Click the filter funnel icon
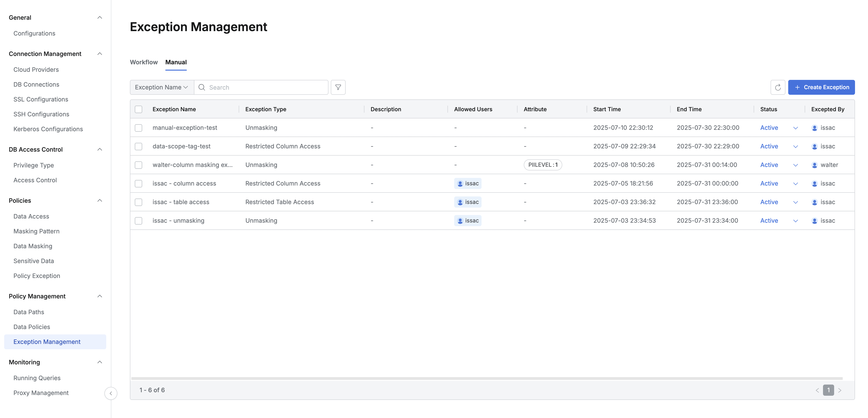 (338, 87)
